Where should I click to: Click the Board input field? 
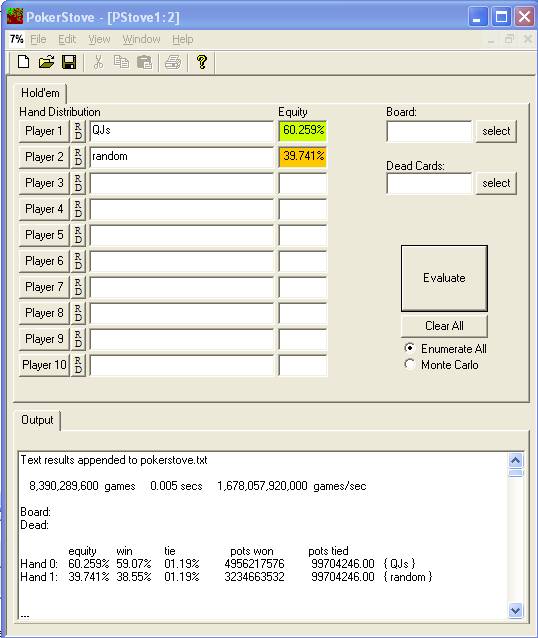(x=429, y=131)
